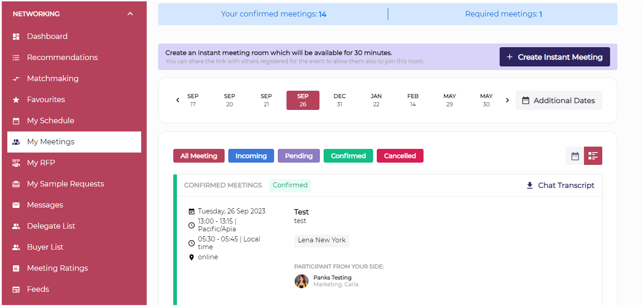Select date MAY 29
Image resolution: width=644 pixels, height=306 pixels.
point(450,100)
